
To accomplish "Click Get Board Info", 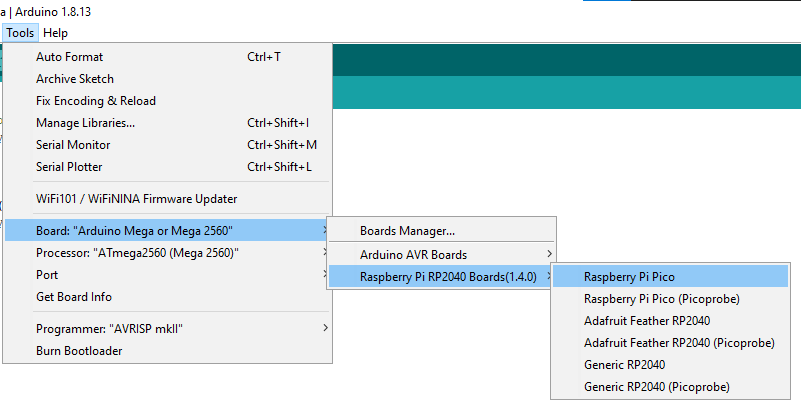I will (x=168, y=296).
